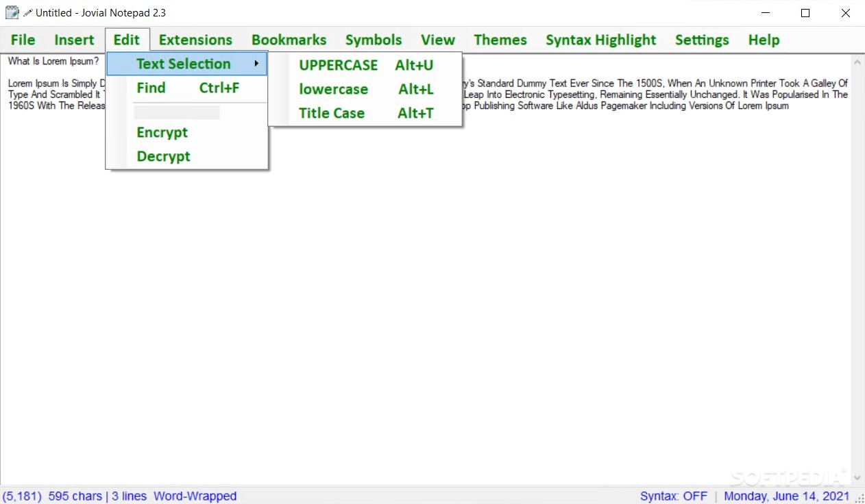Click the date Monday, June 14, 2021
This screenshot has height=504, width=865.
[786, 496]
